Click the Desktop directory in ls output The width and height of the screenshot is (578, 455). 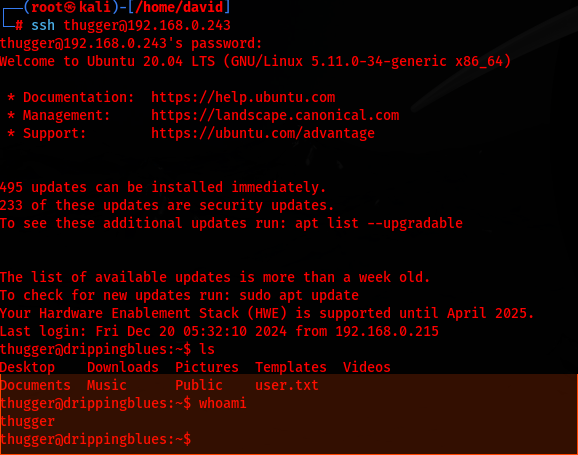(x=27, y=368)
